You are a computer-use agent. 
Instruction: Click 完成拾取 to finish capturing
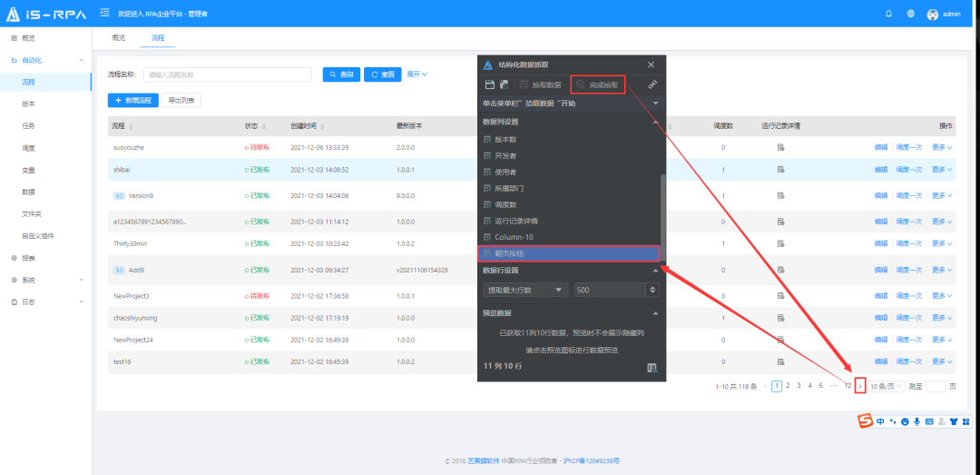pyautogui.click(x=598, y=84)
